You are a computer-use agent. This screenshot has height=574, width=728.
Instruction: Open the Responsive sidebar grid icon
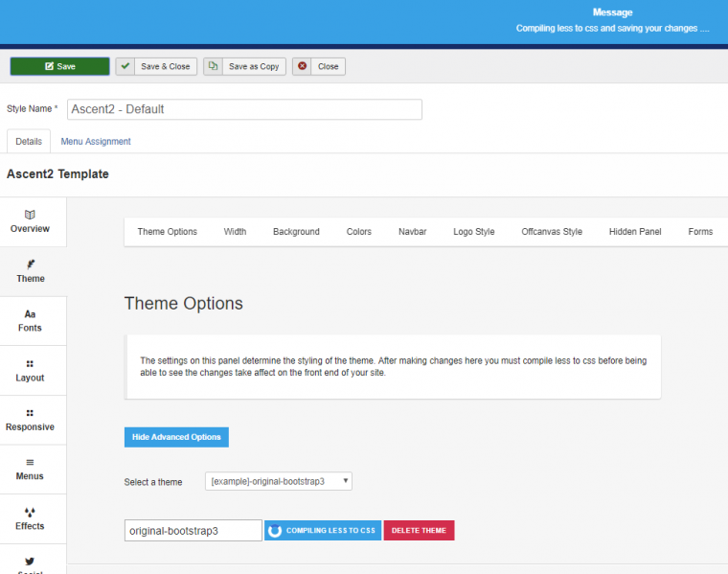30,413
